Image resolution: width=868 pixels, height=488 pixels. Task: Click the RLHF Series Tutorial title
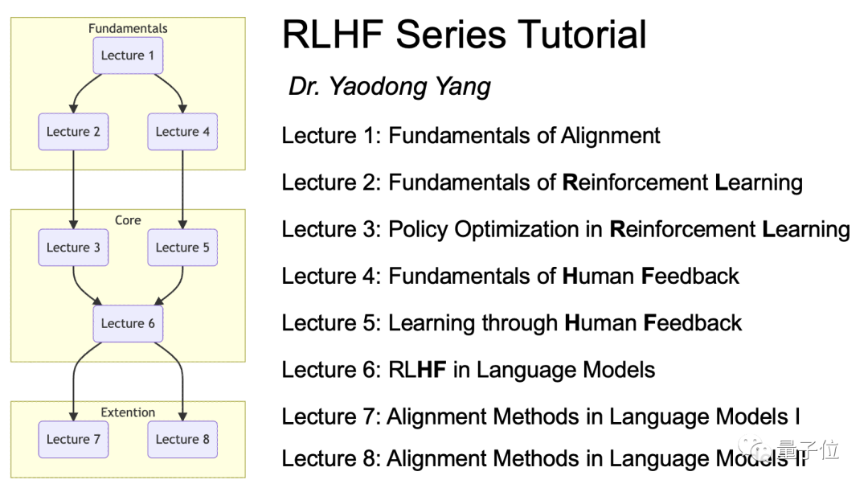point(464,35)
